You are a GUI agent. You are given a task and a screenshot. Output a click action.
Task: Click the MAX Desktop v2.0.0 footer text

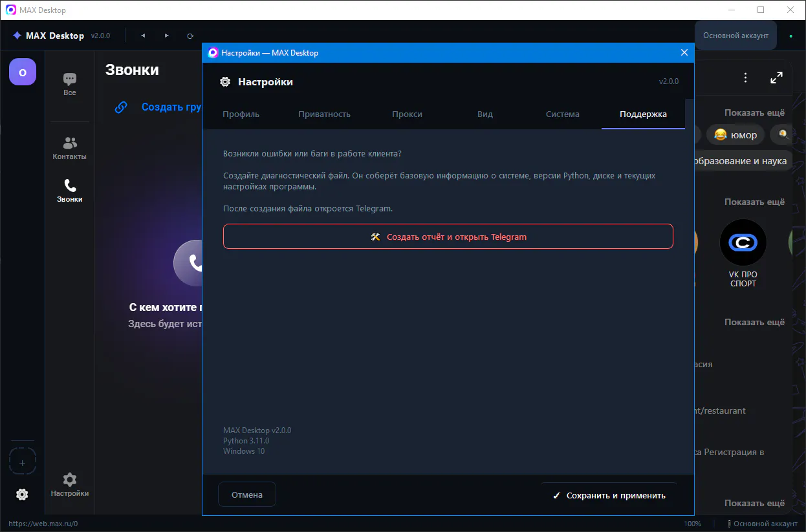click(257, 431)
